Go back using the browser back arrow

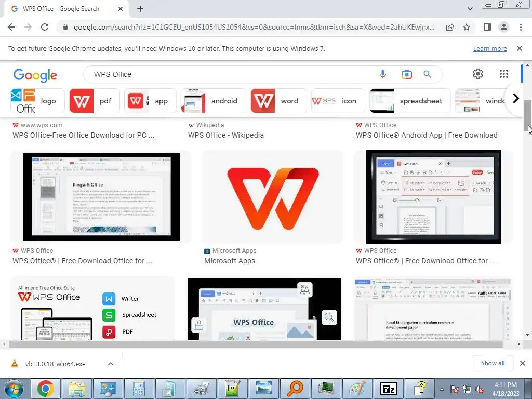pyautogui.click(x=11, y=27)
